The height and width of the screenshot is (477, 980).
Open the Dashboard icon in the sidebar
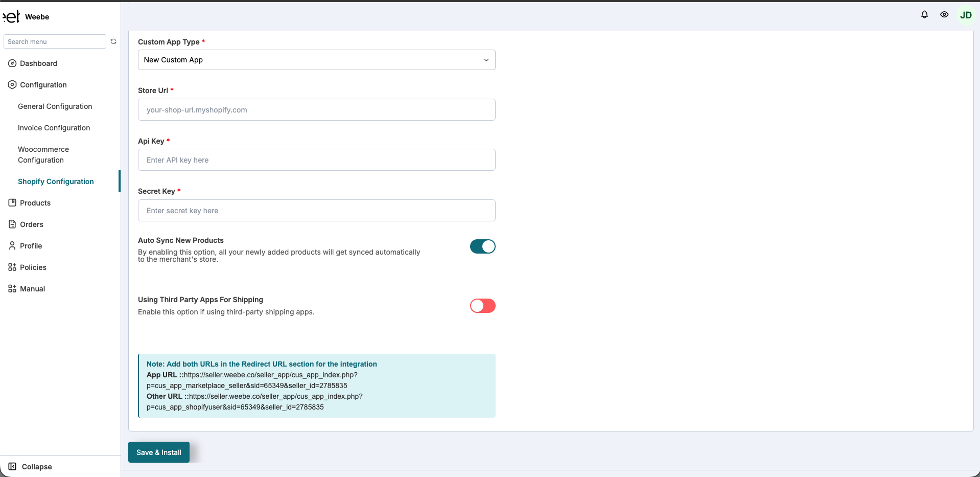pos(12,63)
